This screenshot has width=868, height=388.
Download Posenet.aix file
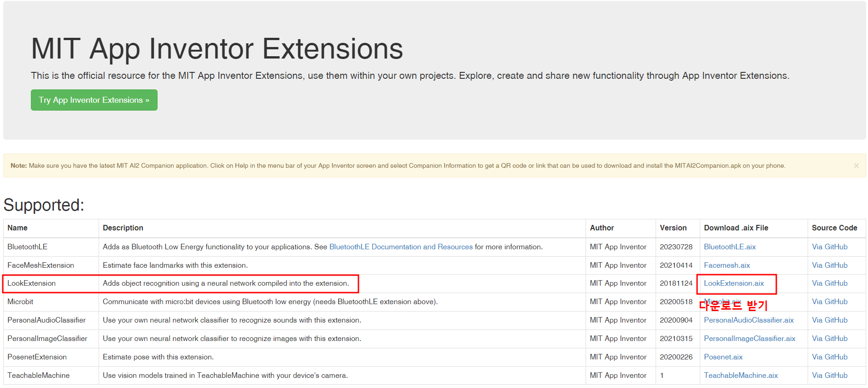[x=723, y=357]
